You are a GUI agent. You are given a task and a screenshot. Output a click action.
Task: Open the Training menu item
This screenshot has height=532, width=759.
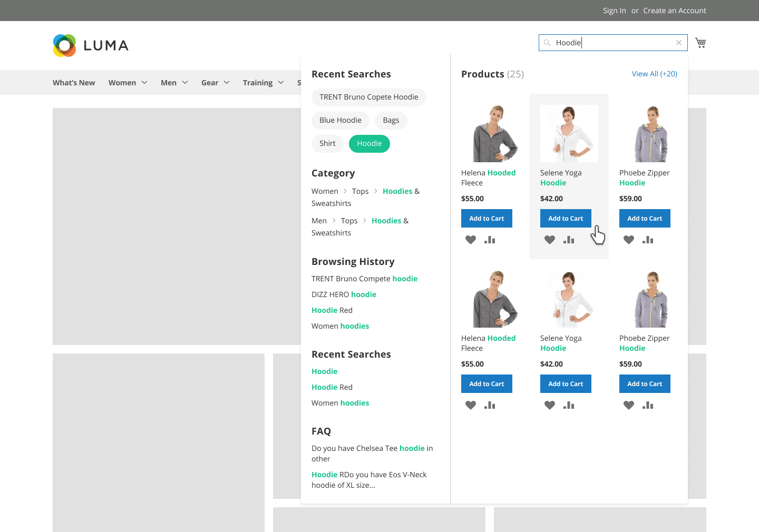click(x=258, y=83)
